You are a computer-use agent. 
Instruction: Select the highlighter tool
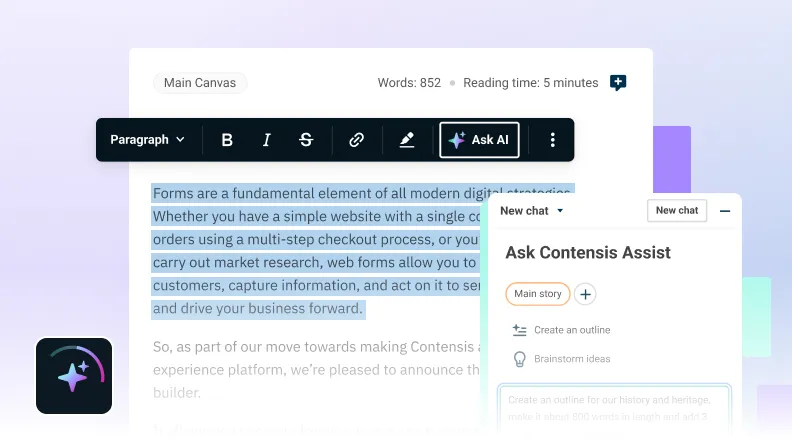point(407,140)
